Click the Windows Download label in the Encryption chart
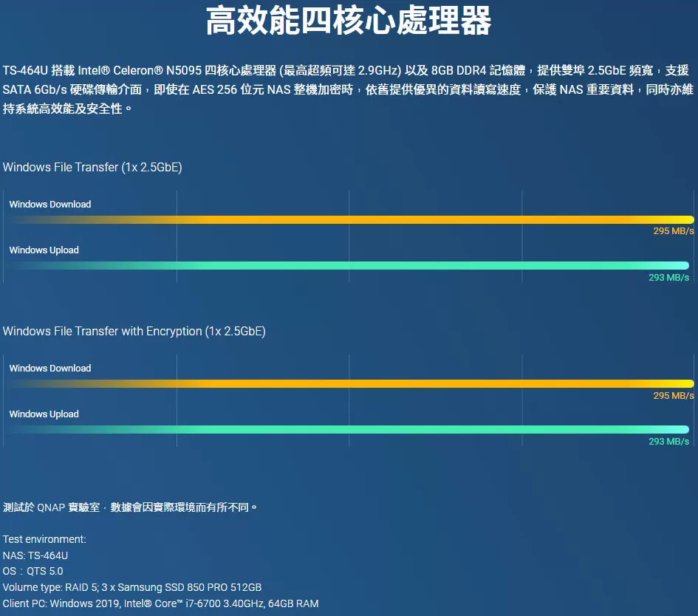This screenshot has height=616, width=698. (x=50, y=368)
